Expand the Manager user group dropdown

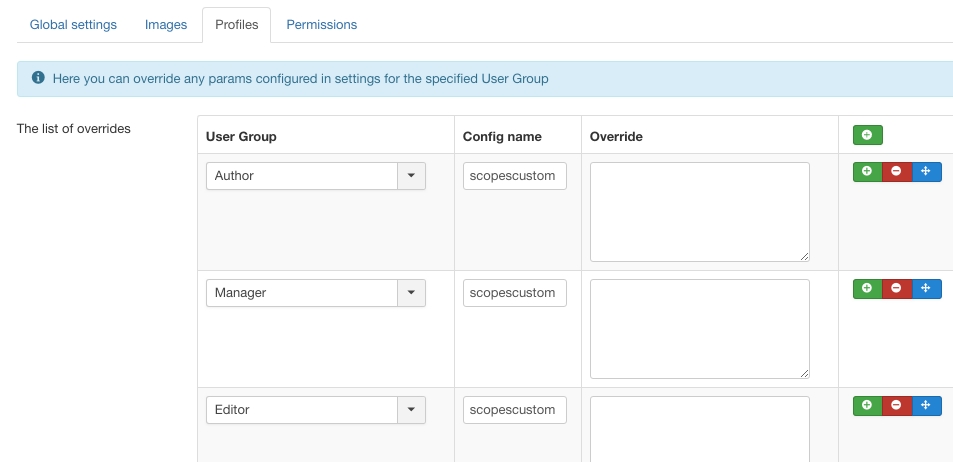pyautogui.click(x=412, y=293)
